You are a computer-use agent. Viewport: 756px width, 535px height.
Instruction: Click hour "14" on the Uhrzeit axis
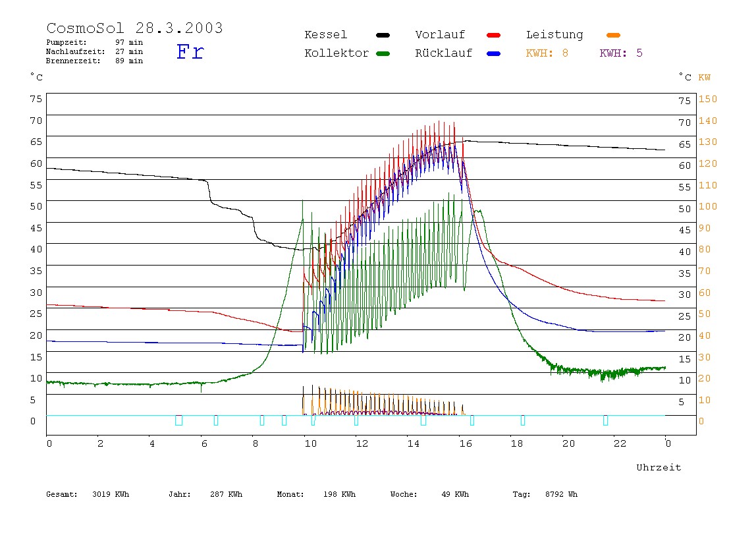click(413, 443)
